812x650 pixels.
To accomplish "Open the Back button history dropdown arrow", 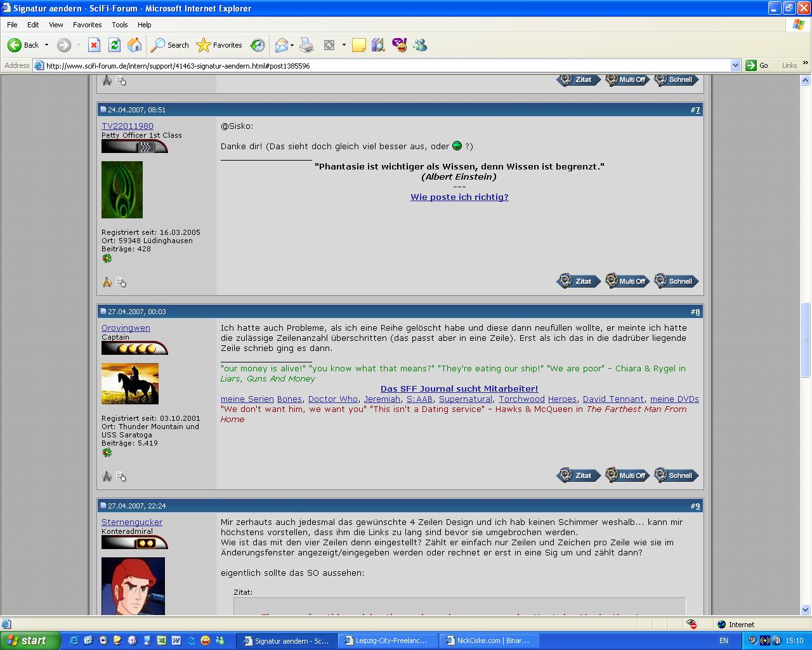I will click(x=46, y=45).
